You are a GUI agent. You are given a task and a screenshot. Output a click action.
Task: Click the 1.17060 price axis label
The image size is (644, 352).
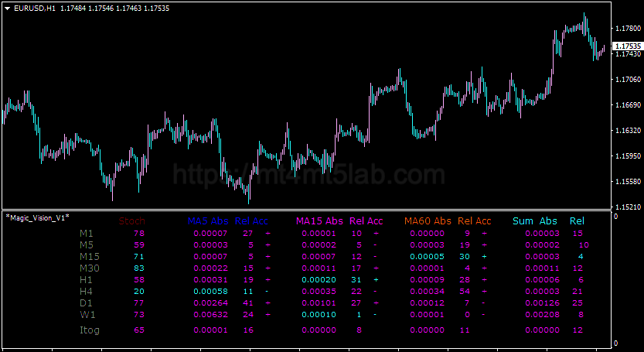click(628, 80)
